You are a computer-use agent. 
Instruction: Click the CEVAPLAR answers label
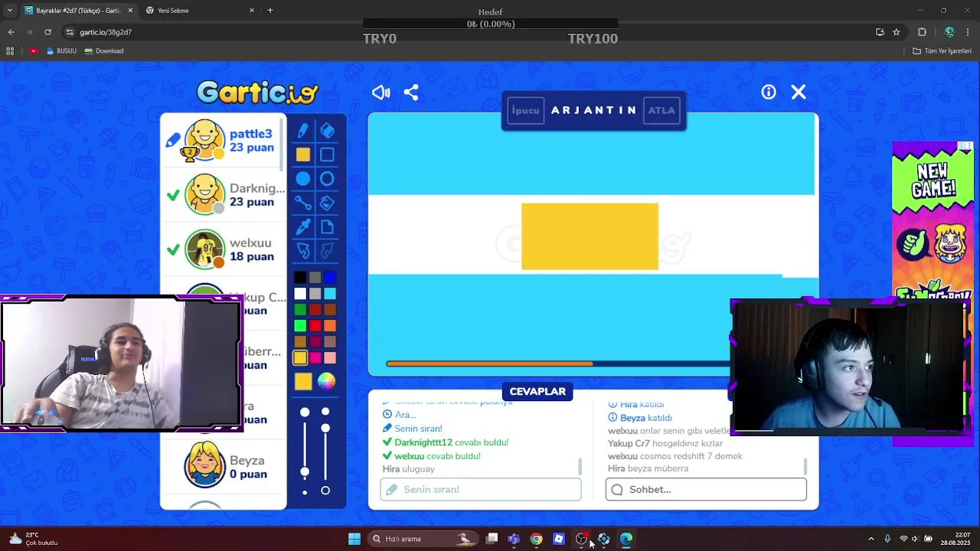click(537, 391)
